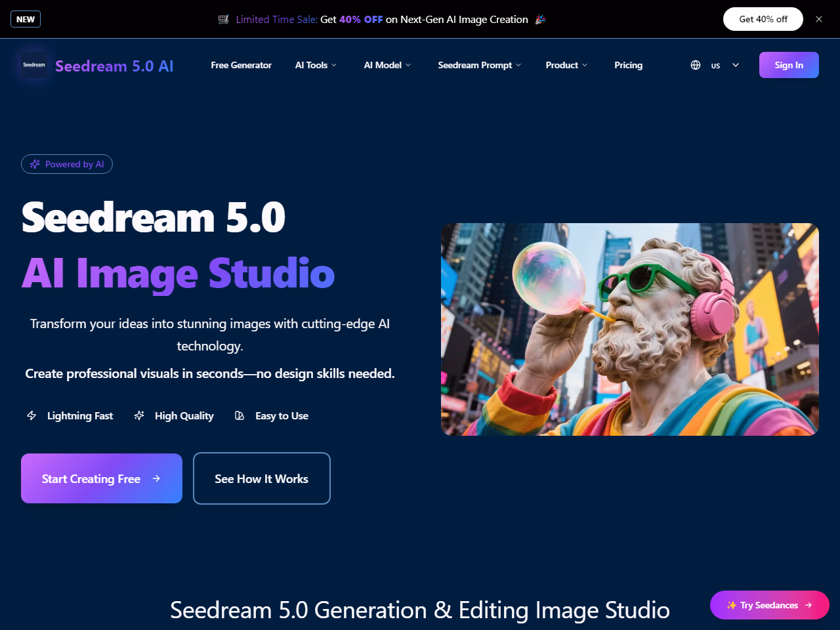Click Start Creating Free button
Screen dimensions: 840x630
click(x=102, y=478)
